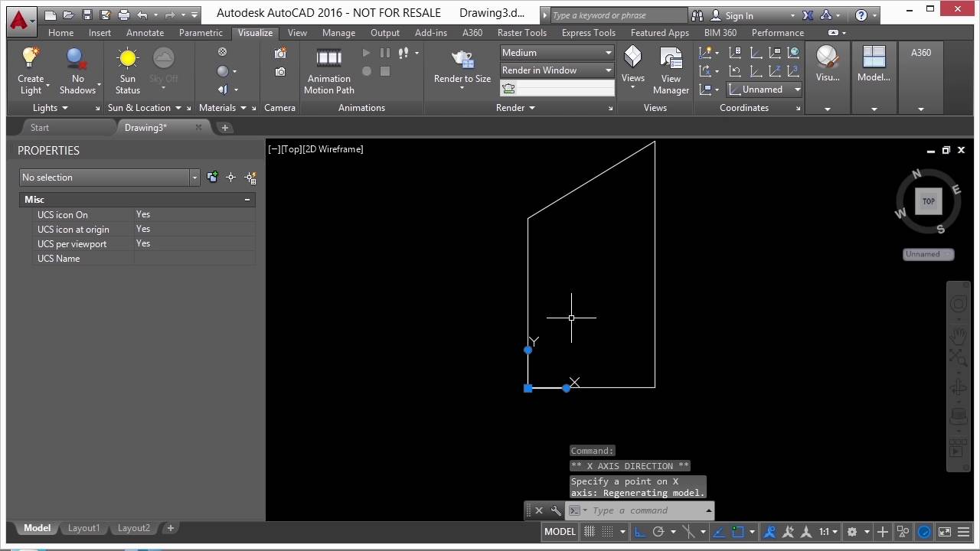Click the Clean Screen icon in status bar

945,532
